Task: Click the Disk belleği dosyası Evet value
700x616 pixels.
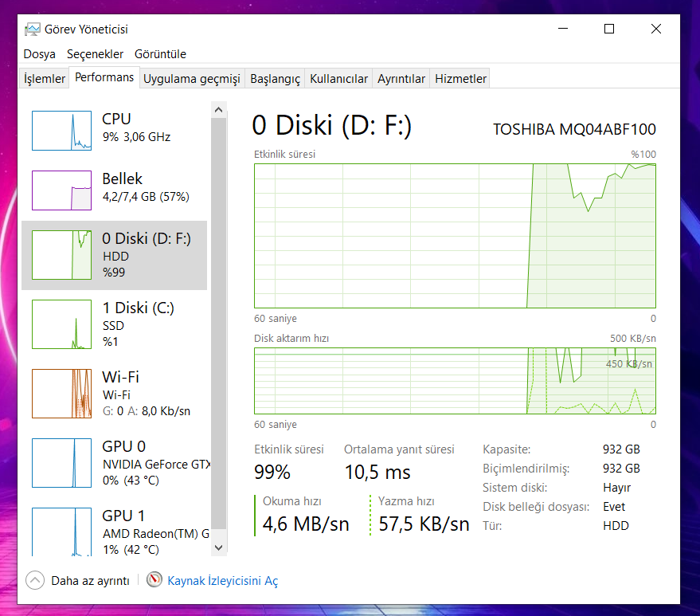Action: pyautogui.click(x=614, y=507)
